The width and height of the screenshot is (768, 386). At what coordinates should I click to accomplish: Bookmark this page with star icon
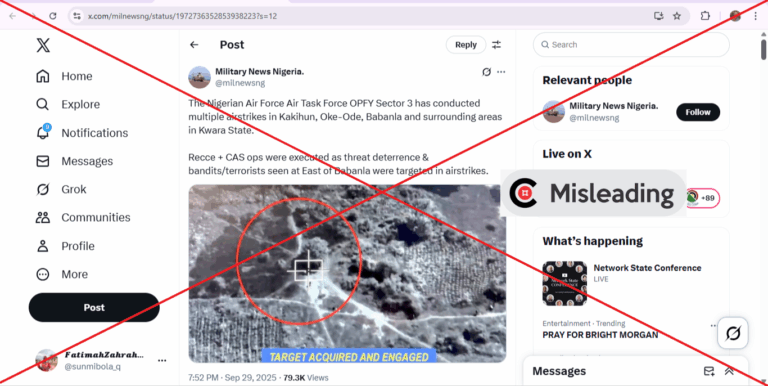[677, 16]
